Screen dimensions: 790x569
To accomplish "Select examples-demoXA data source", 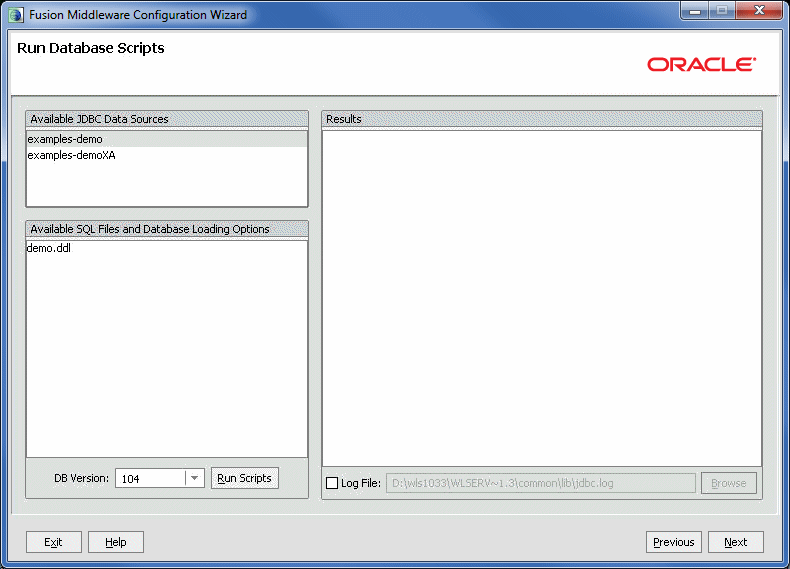I will click(x=167, y=155).
